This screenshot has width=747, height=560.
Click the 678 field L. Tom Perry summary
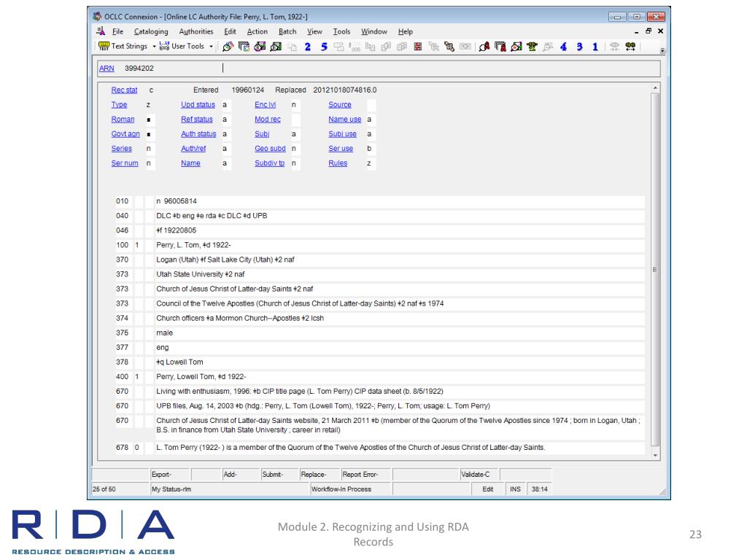click(399, 448)
